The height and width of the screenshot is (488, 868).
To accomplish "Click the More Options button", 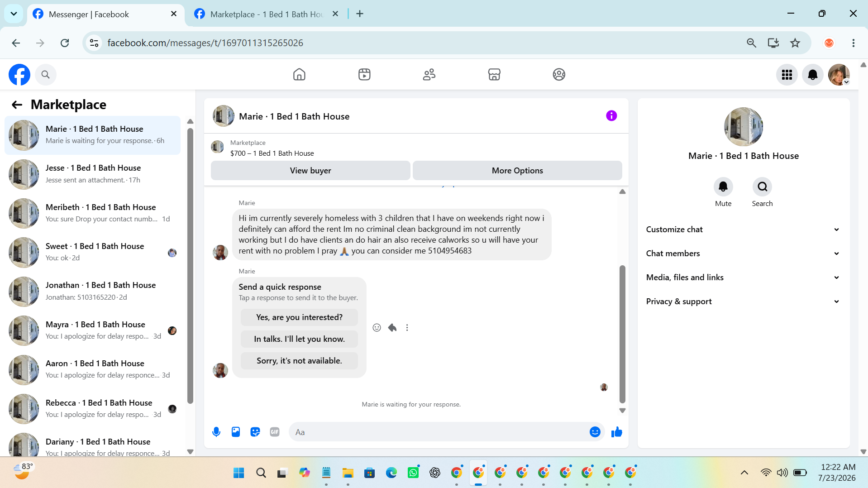I will (517, 171).
